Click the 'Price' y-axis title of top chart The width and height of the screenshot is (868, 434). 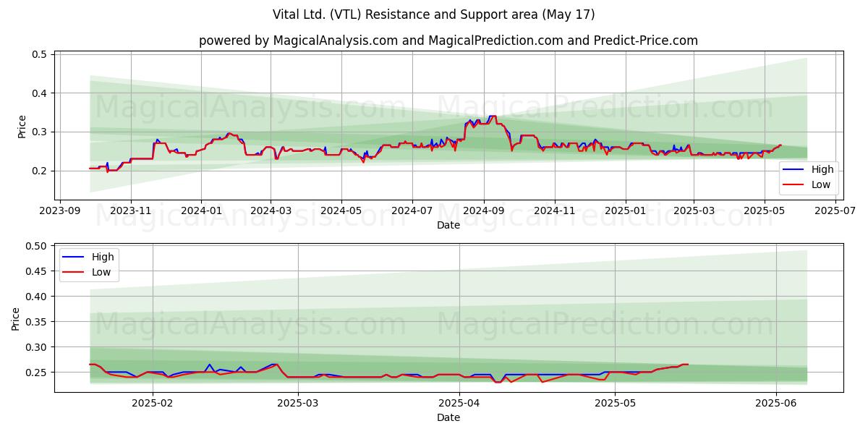22,126
